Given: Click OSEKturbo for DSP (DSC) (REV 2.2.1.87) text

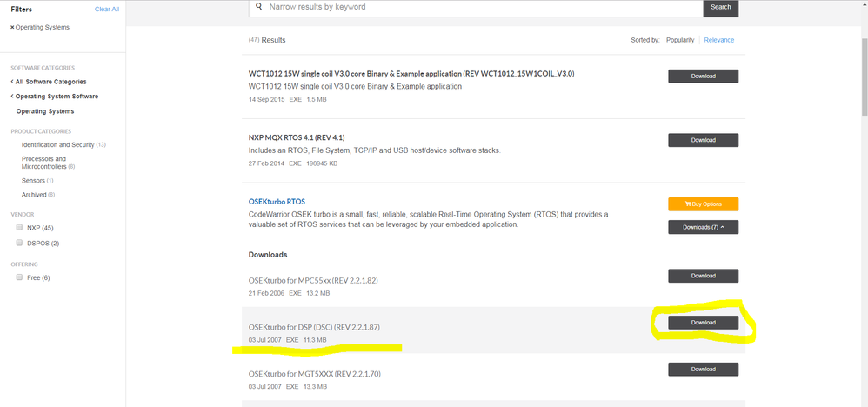Looking at the screenshot, I should point(315,327).
